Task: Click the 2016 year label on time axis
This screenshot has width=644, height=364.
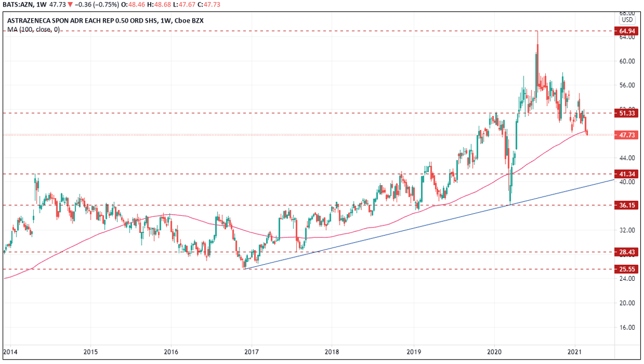Action: [171, 353]
